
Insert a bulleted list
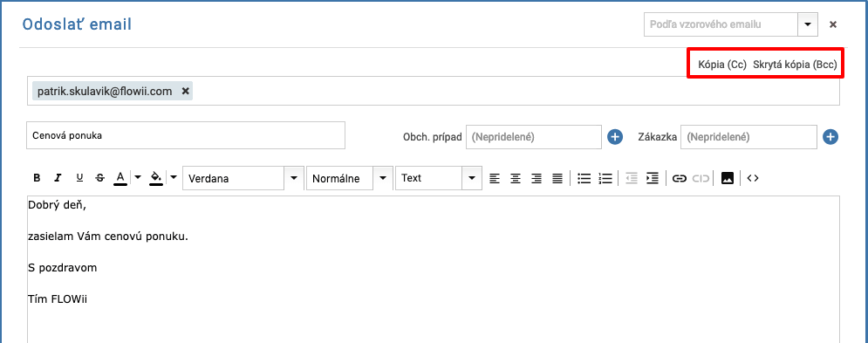pos(584,178)
